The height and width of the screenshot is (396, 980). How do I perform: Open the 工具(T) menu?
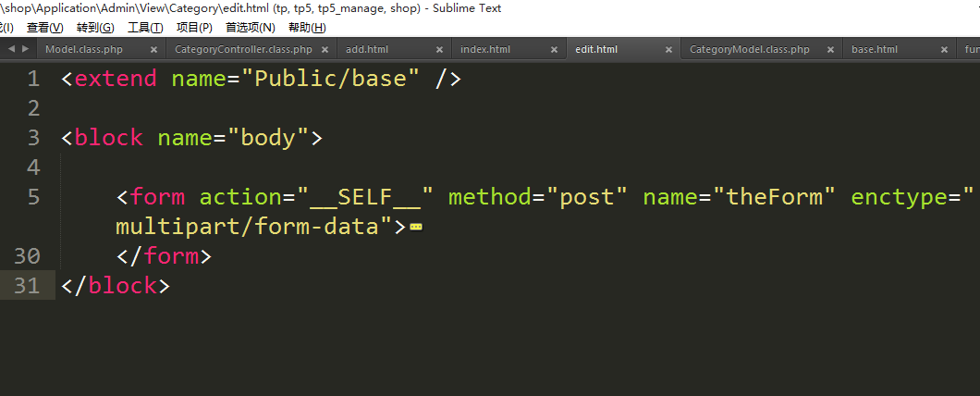pos(145,28)
